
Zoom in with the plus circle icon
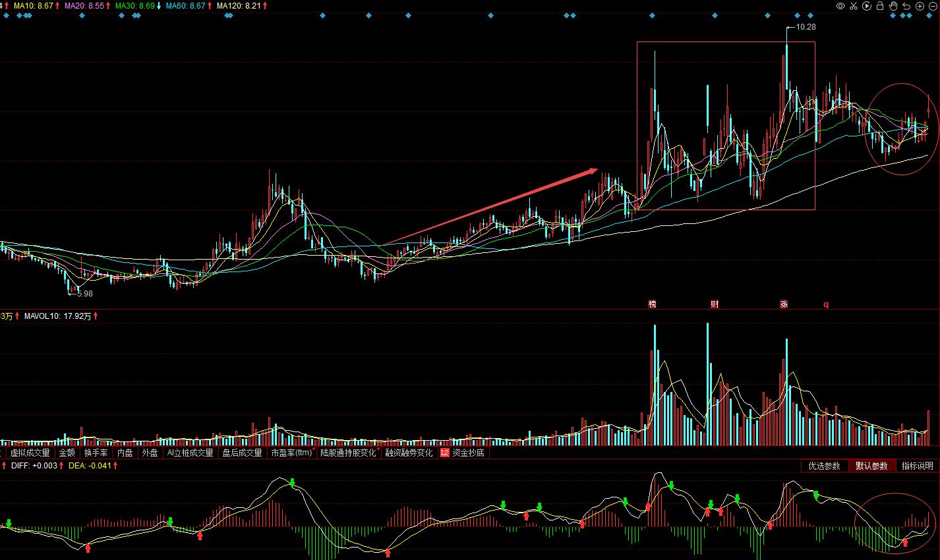pyautogui.click(x=920, y=6)
